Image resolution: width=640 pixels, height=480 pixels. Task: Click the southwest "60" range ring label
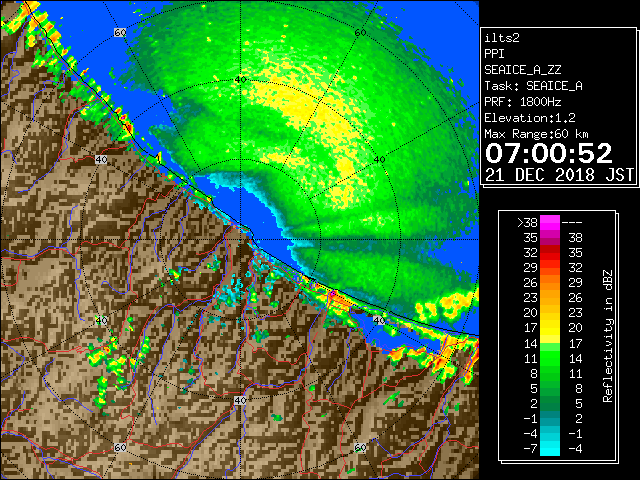coord(120,447)
